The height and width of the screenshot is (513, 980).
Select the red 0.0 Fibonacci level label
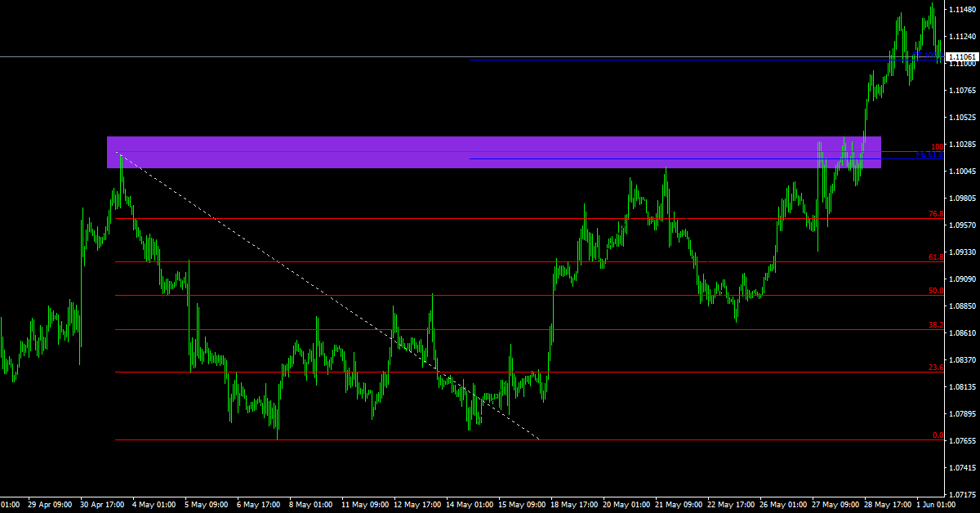click(x=938, y=435)
